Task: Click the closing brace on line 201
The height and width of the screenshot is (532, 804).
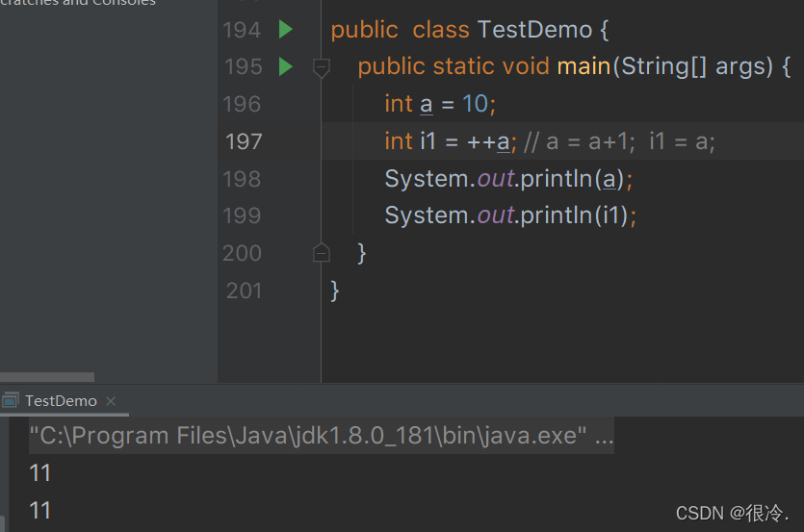Action: click(x=335, y=291)
